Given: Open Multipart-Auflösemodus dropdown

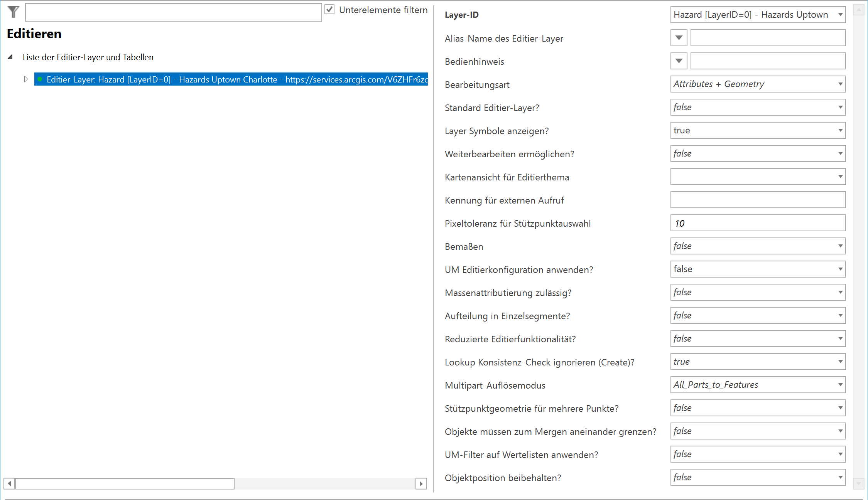Looking at the screenshot, I should point(840,385).
